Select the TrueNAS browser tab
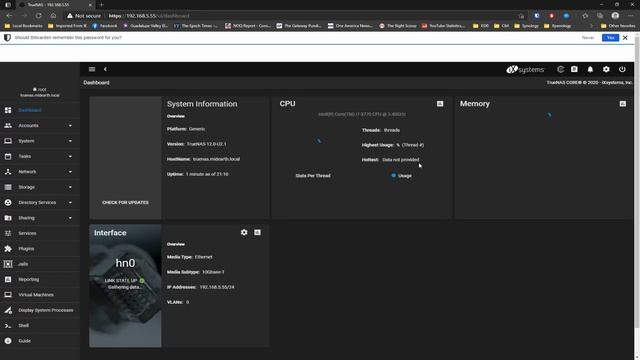This screenshot has height=360, width=640. pos(55,5)
